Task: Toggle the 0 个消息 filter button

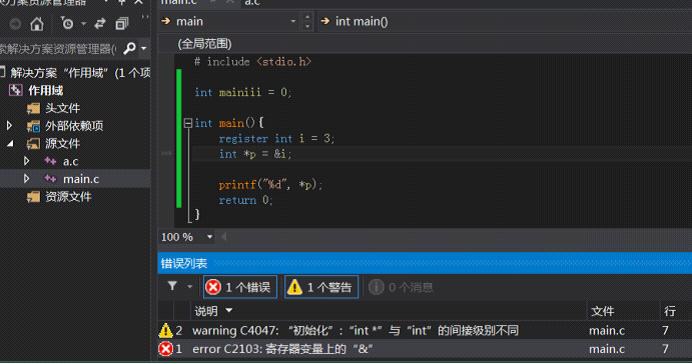Action: (x=401, y=287)
